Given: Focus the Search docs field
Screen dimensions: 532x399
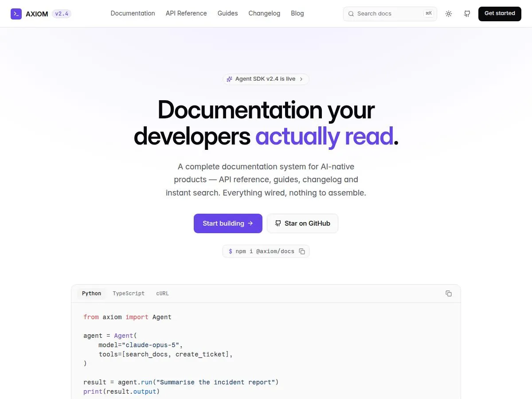Looking at the screenshot, I should [x=390, y=14].
